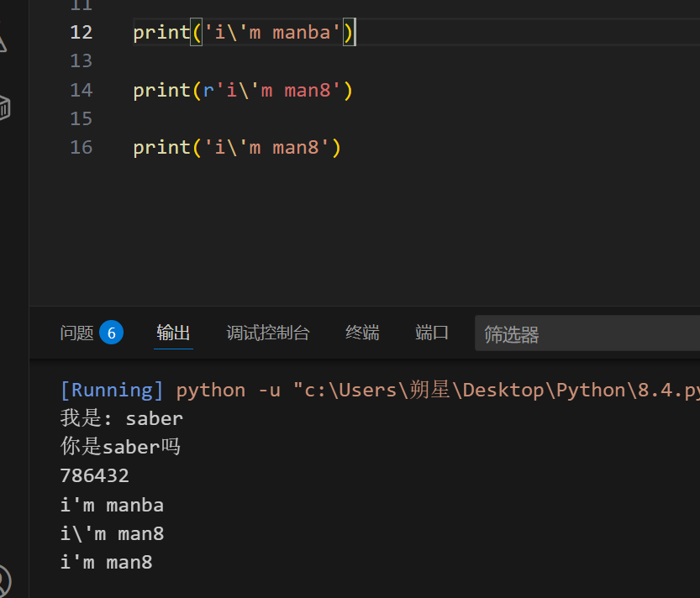
Task: Click line number 16 in the gutter
Action: pyautogui.click(x=82, y=148)
